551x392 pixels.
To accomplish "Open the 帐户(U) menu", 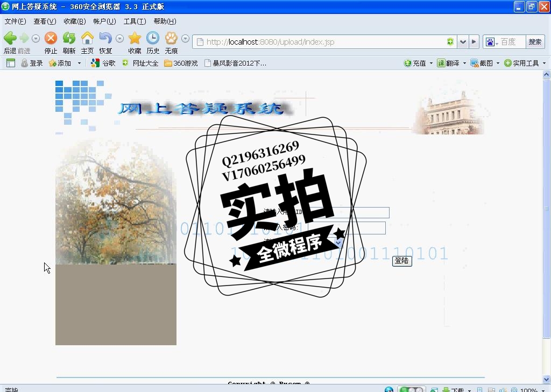I will pyautogui.click(x=104, y=22).
